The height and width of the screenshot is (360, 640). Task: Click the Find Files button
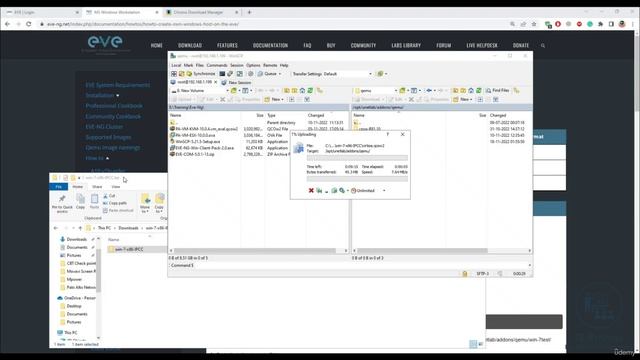[497, 90]
